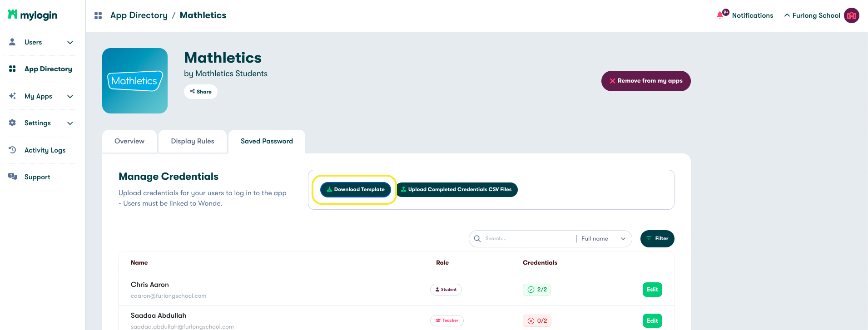Edit credentials for Chris Aaron

(652, 290)
